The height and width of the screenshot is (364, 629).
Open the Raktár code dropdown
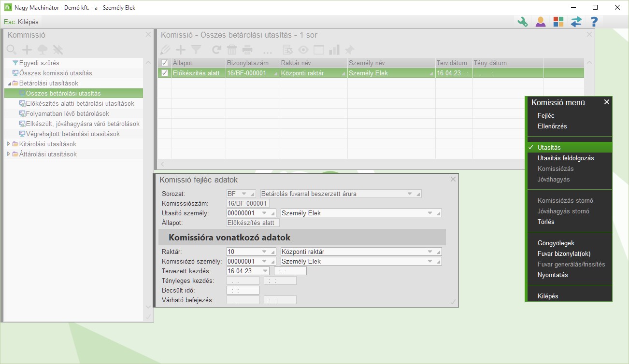tap(265, 252)
